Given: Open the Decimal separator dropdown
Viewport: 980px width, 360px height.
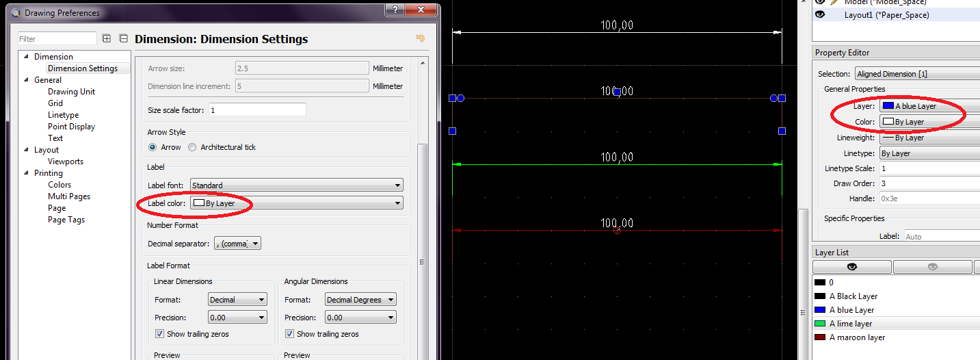Looking at the screenshot, I should pos(237,244).
